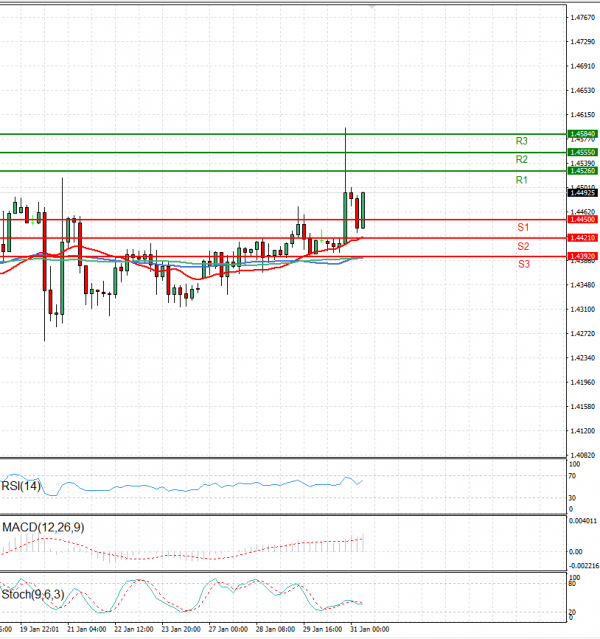600x639 pixels.
Task: Select the 1.45260 price tag
Action: tap(582, 170)
